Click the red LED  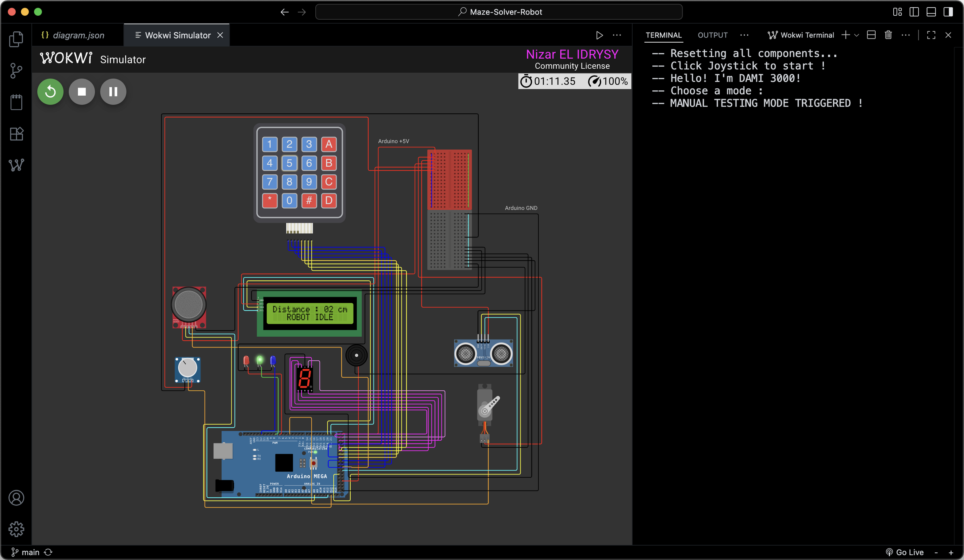(x=246, y=360)
